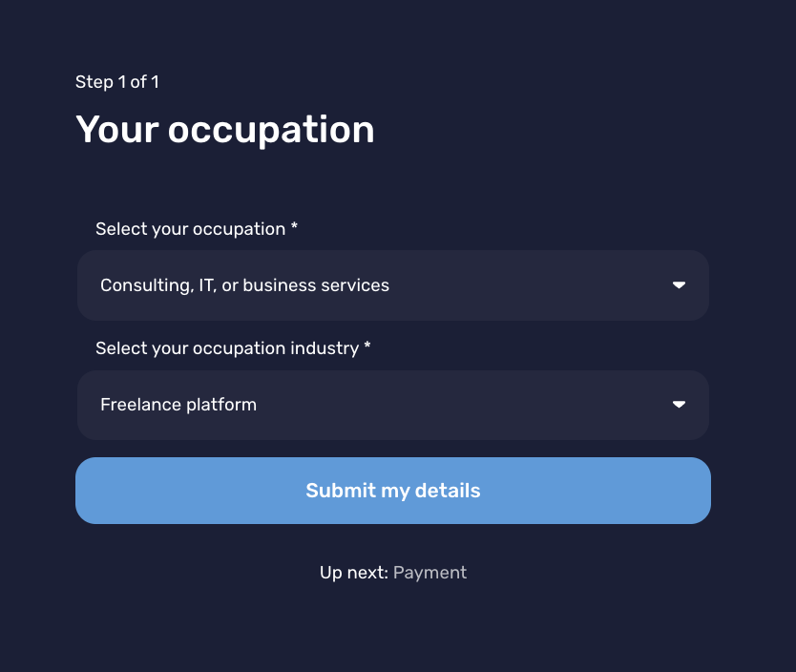Click the 'Select your occupation industry *' label
796x672 pixels.
tap(233, 348)
